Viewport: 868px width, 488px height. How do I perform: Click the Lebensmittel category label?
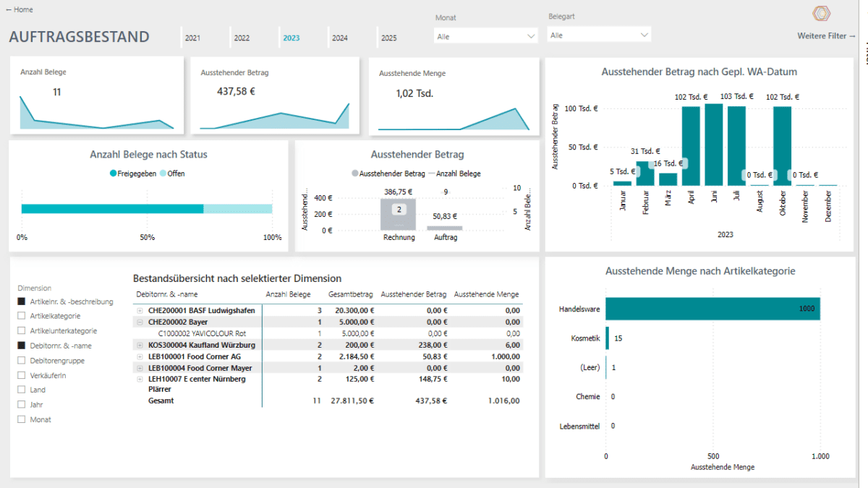(579, 427)
